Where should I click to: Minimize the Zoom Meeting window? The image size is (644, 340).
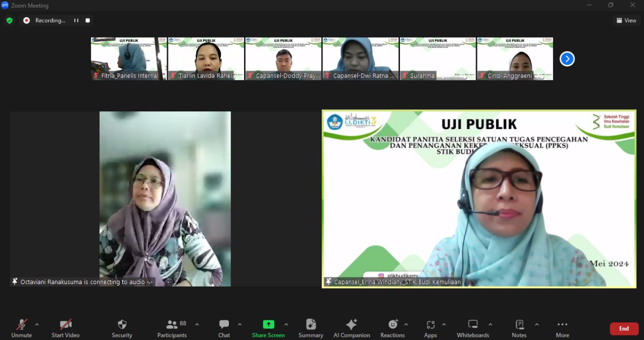coord(590,5)
